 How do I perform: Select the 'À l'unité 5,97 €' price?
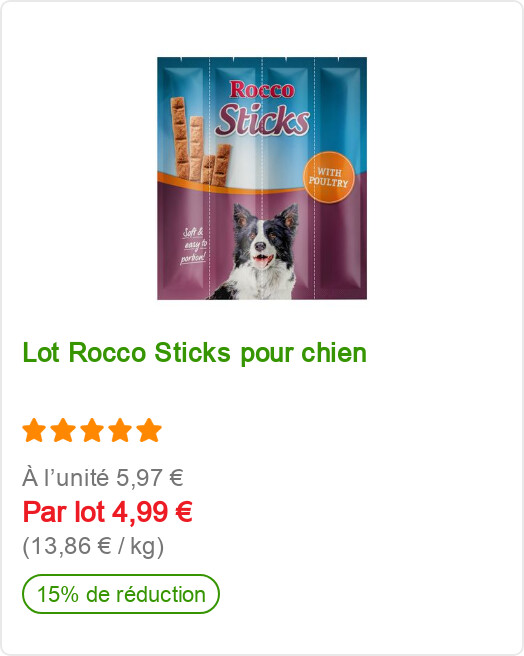point(103,478)
